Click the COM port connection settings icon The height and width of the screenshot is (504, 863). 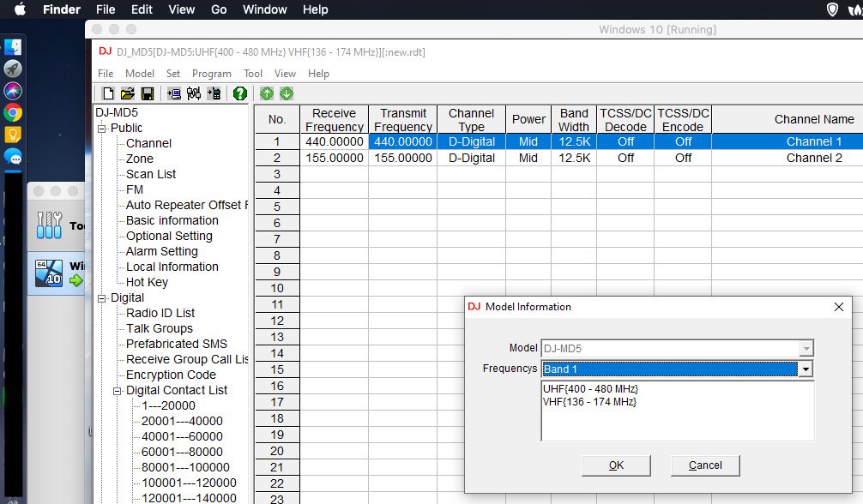[x=194, y=93]
